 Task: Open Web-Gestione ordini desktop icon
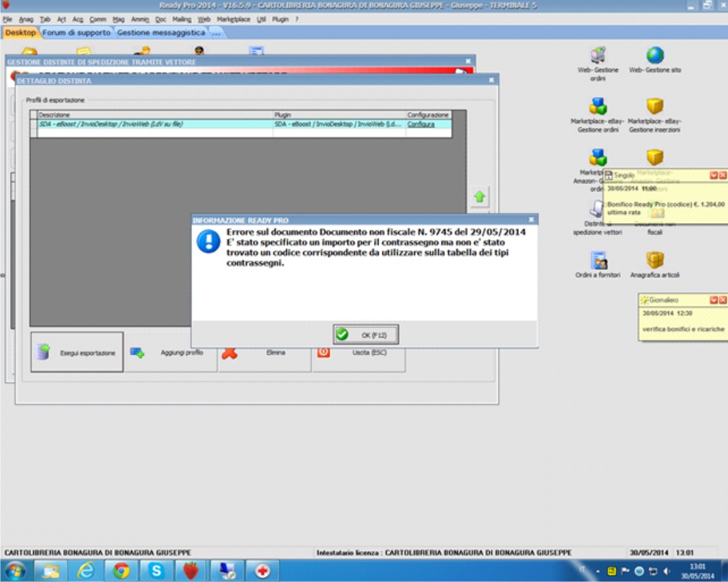click(598, 64)
